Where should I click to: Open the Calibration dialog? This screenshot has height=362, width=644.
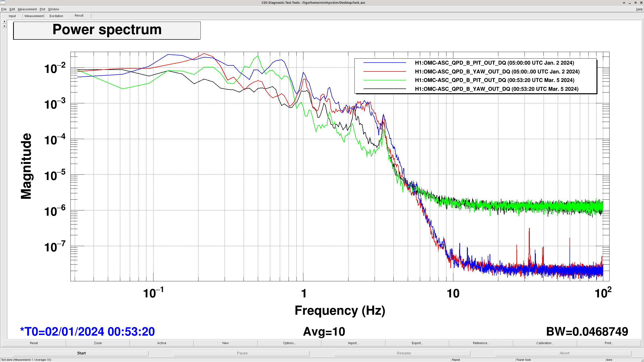pyautogui.click(x=545, y=343)
